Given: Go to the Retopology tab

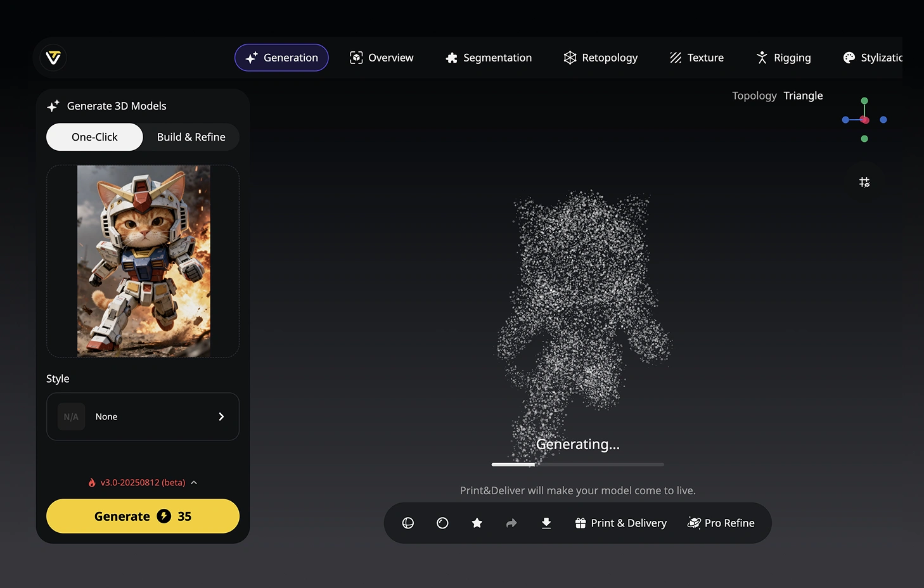Looking at the screenshot, I should tap(601, 58).
